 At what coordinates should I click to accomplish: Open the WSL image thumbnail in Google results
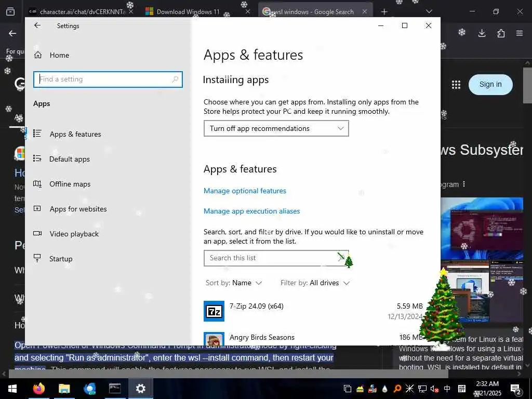point(482,229)
